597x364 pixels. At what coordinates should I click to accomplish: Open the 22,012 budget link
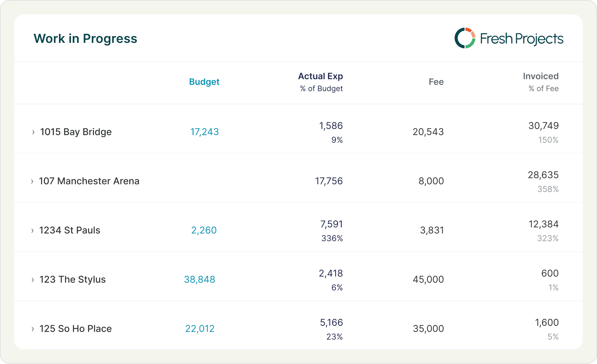coord(200,329)
